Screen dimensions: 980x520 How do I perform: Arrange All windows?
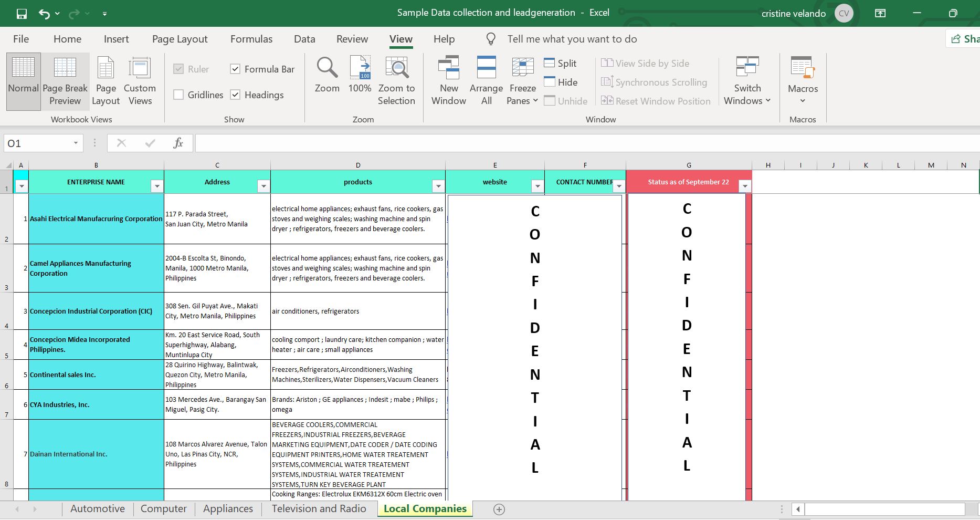tap(487, 81)
